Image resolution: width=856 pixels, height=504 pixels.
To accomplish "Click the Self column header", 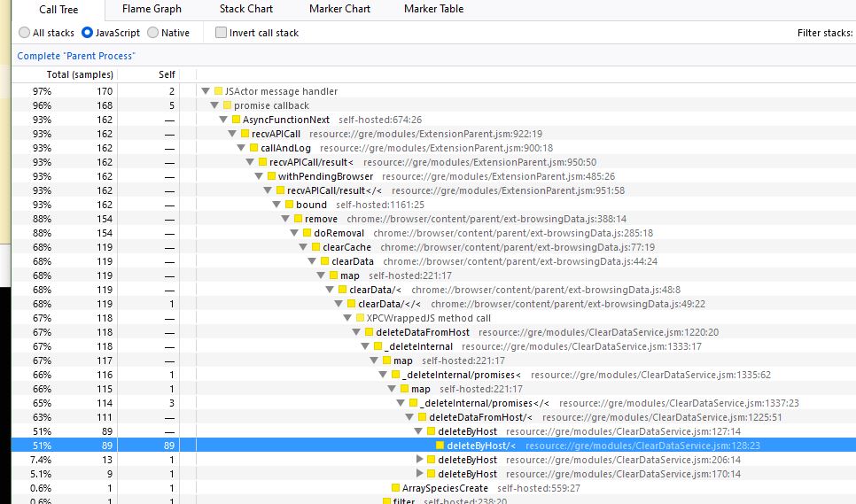I will [x=167, y=74].
